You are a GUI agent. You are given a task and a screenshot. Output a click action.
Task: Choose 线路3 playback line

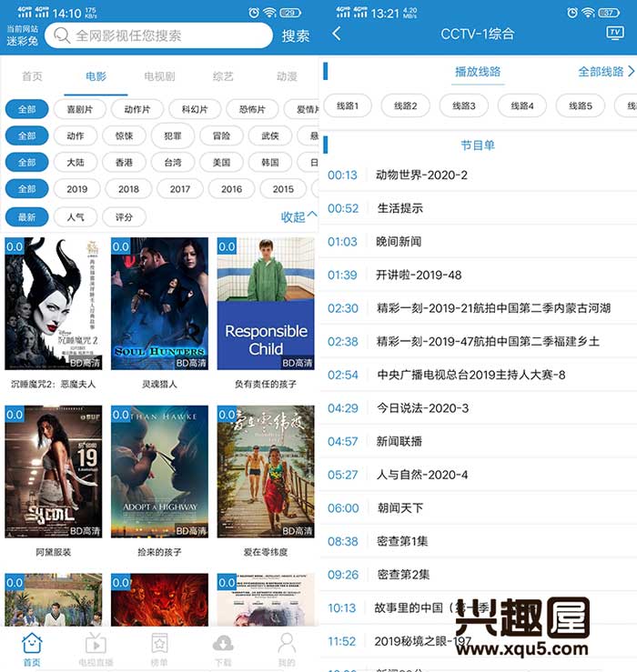pos(464,105)
